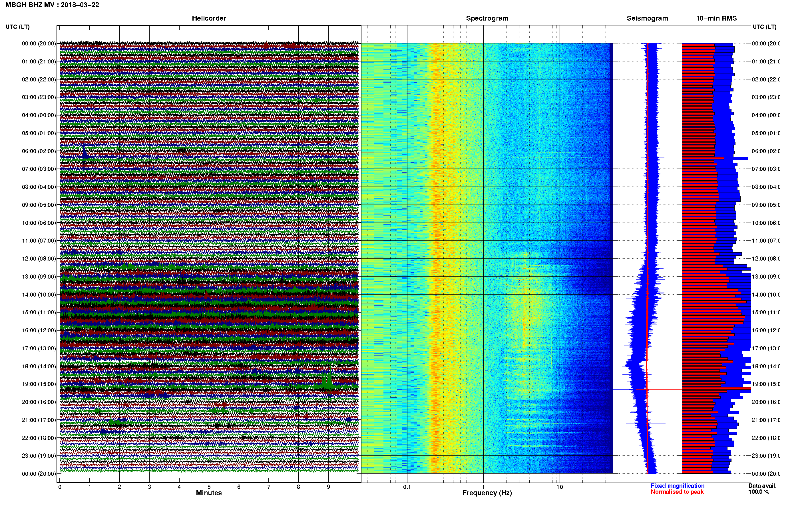
Task: Click the red Normalised to peak legend text
Action: tap(677, 491)
